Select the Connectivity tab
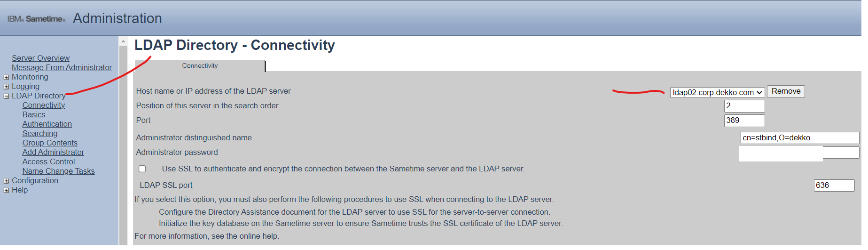Viewport: 868px width, 250px height. click(x=200, y=66)
